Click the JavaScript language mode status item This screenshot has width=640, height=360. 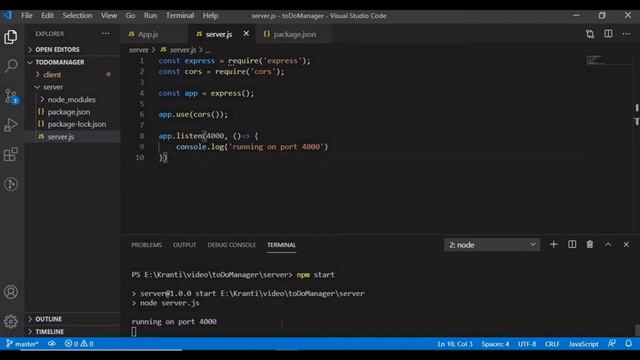click(x=584, y=344)
